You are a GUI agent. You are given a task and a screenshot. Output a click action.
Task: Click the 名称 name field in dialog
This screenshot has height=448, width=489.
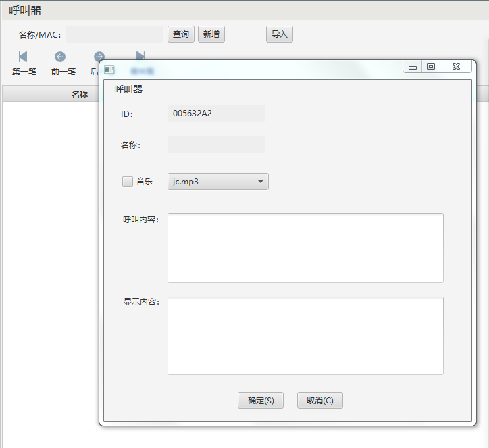coord(216,145)
